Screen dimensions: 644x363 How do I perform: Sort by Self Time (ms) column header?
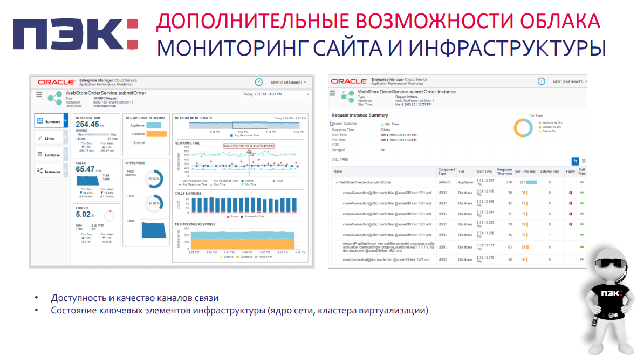[526, 171]
